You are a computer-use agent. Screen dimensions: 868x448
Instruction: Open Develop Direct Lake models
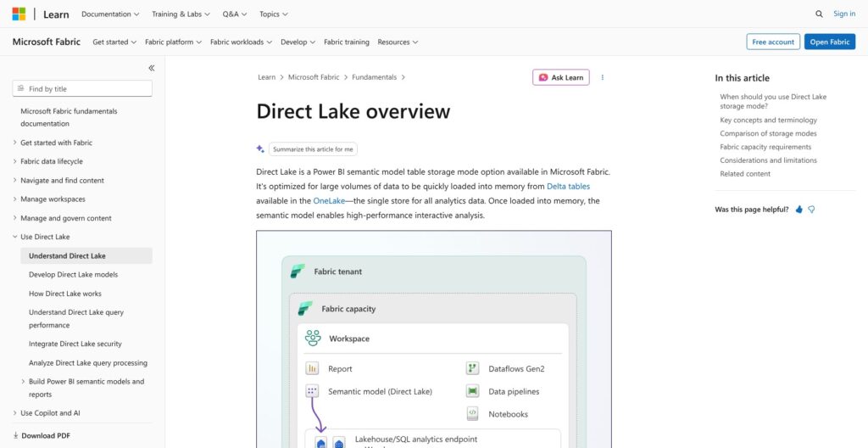73,274
